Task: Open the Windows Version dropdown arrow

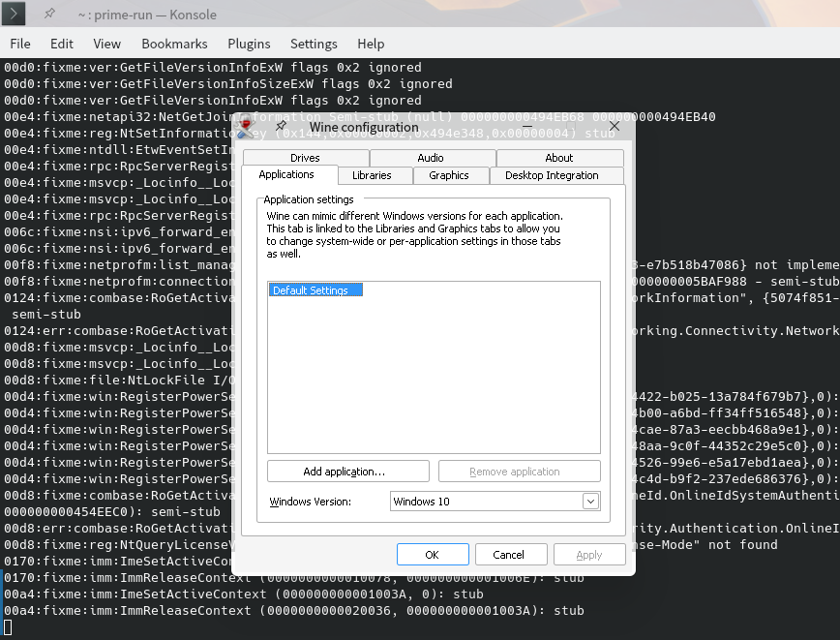Action: [x=590, y=502]
